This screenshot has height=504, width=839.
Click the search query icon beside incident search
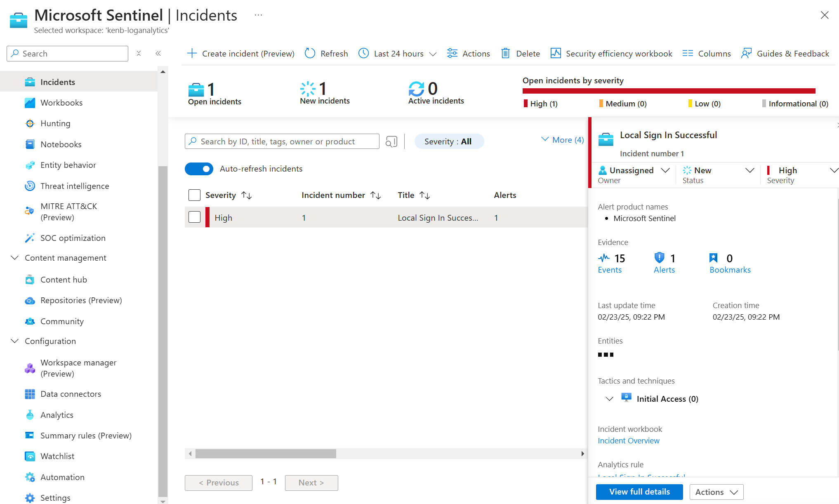click(x=391, y=141)
